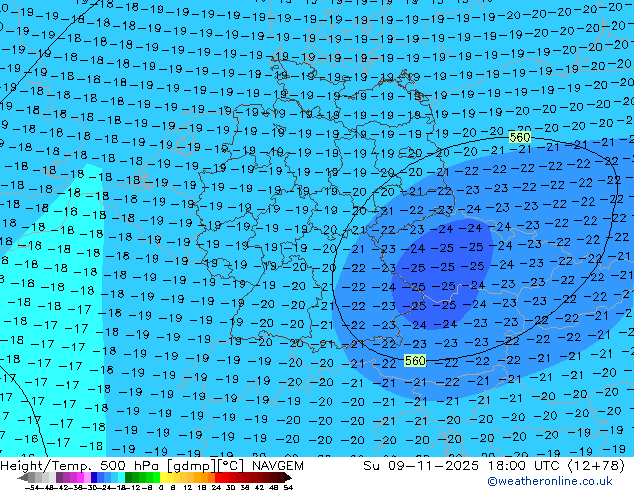Image resolution: width=634 pixels, height=490 pixels.
Task: Click the cyan swatch beside the dark green
Action: (x=121, y=477)
